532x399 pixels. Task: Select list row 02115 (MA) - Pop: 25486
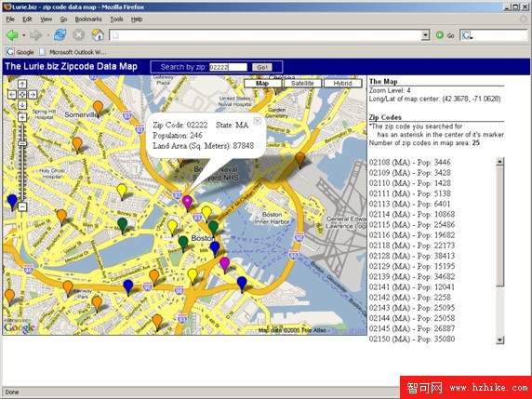(412, 224)
